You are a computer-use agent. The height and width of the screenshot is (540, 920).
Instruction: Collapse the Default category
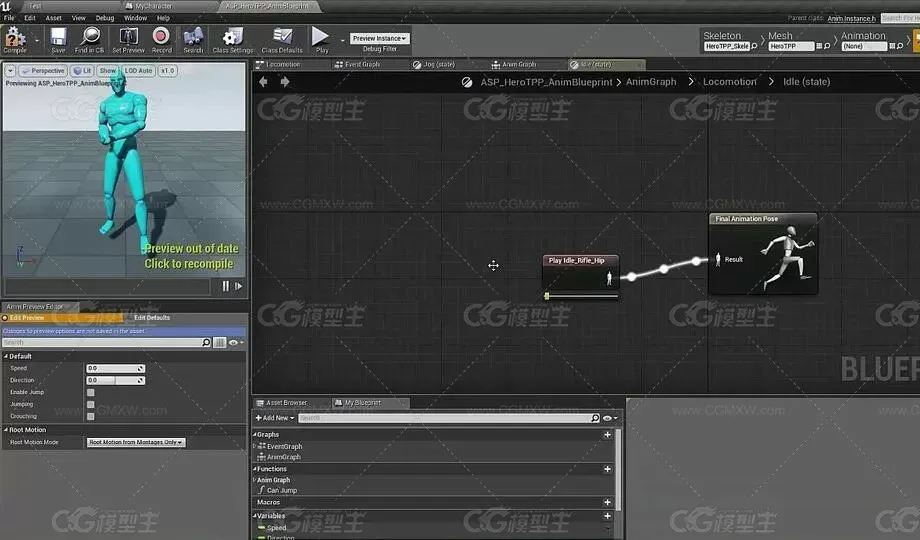point(6,356)
